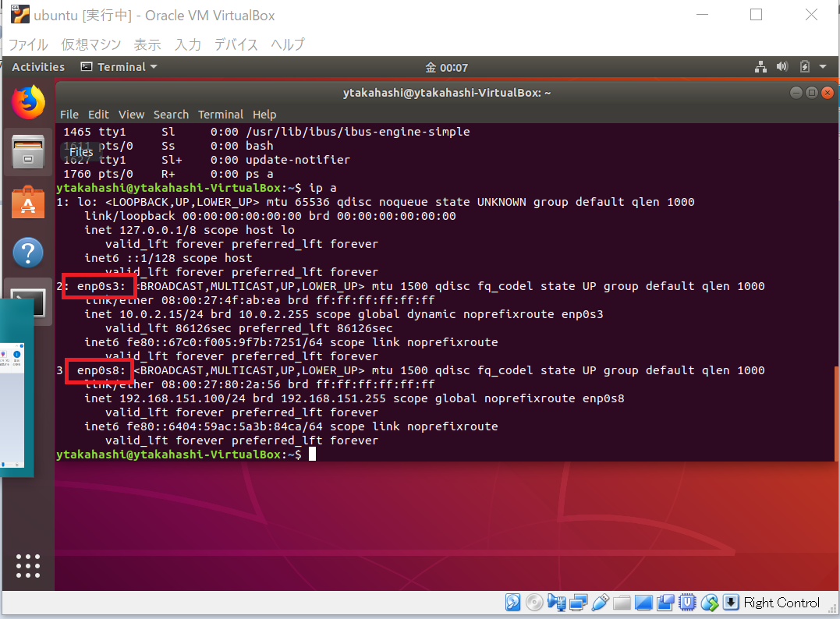Screen dimensions: 840x619
Task: Click the USB devices status icon in VirtualBox
Action: pyautogui.click(x=599, y=602)
